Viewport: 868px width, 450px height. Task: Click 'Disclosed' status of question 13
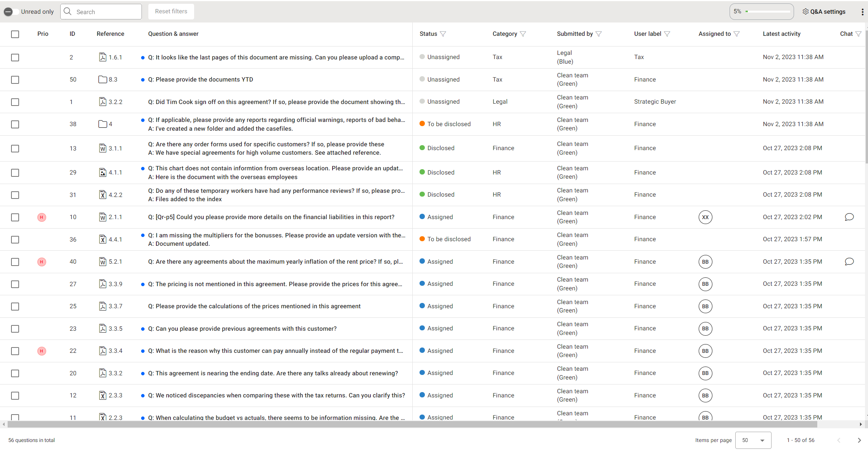point(437,148)
